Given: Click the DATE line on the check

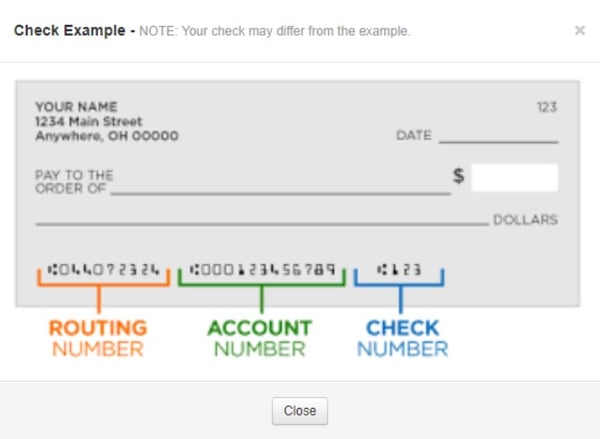Looking at the screenshot, I should click(498, 142).
